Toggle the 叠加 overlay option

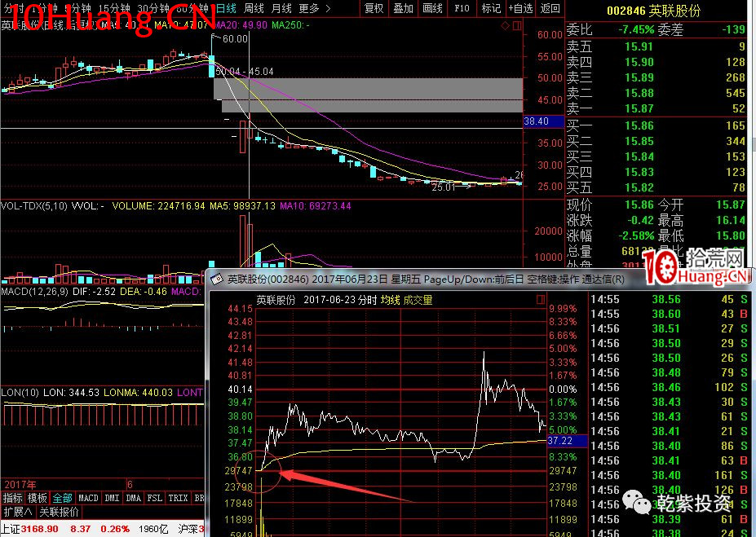pos(403,8)
